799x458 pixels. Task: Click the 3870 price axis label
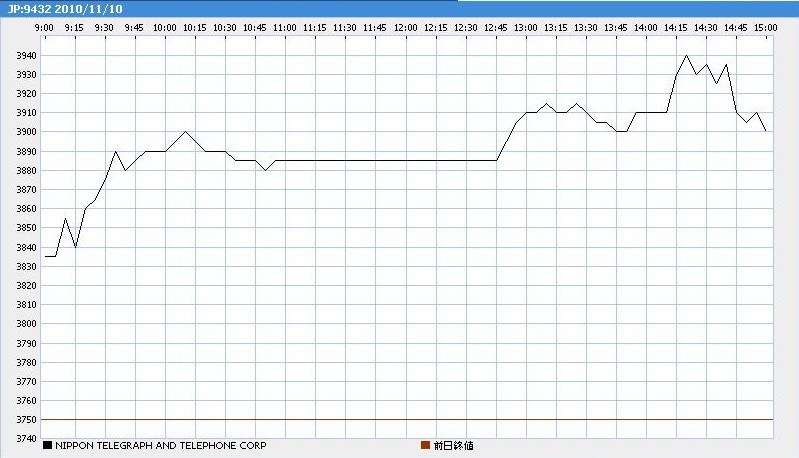tap(26, 190)
